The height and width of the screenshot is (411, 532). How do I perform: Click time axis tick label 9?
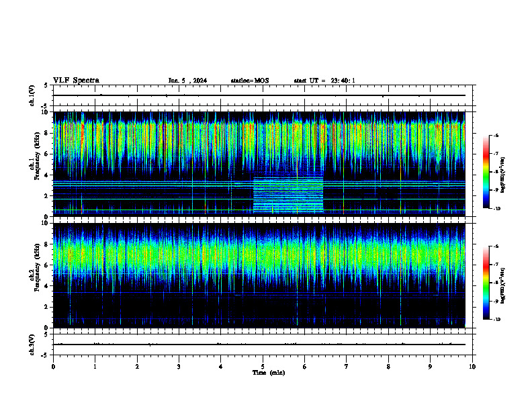pos(430,367)
